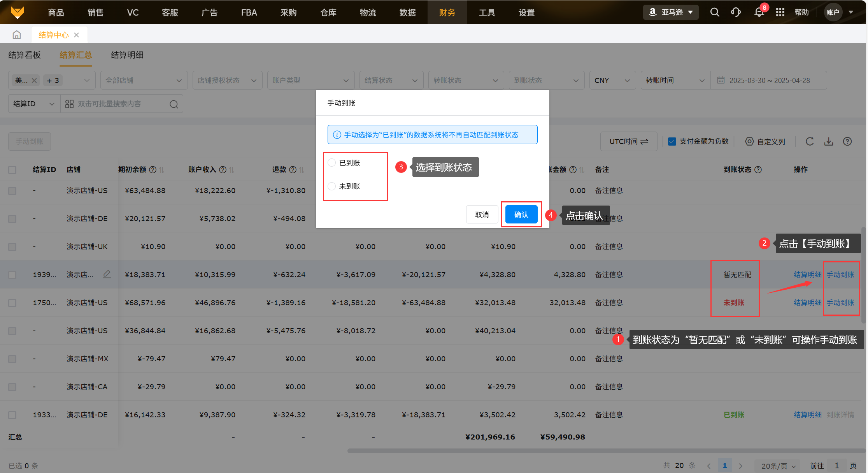Switch to the 结算明细 tab
This screenshot has height=473, width=868.
pyautogui.click(x=127, y=55)
